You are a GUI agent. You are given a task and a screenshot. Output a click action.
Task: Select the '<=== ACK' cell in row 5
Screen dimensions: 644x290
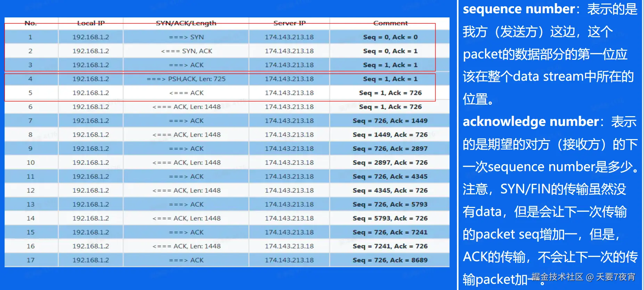pos(186,93)
